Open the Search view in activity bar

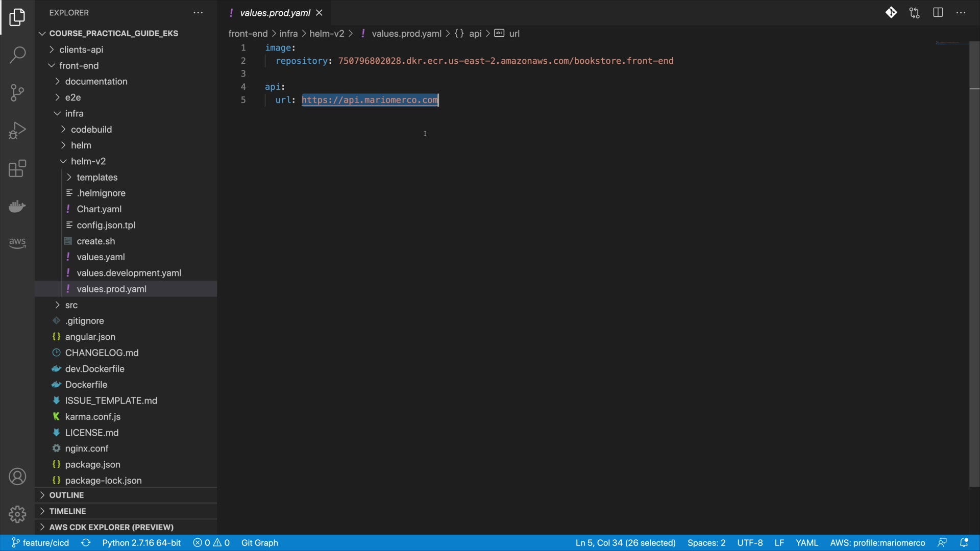[17, 55]
